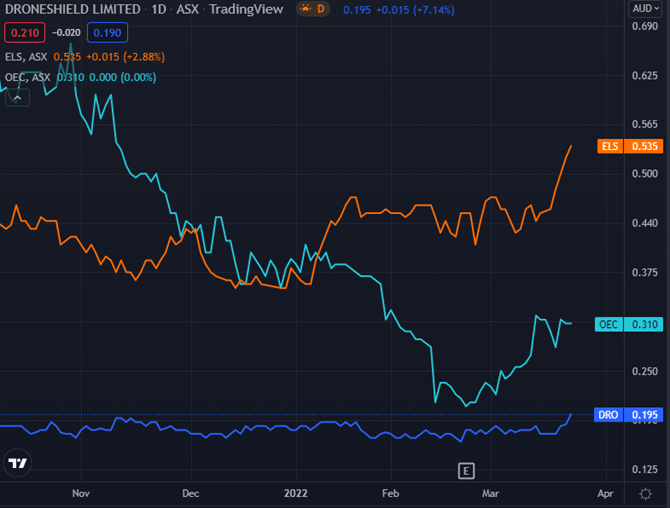Click the 0.565 price axis value

[645, 124]
